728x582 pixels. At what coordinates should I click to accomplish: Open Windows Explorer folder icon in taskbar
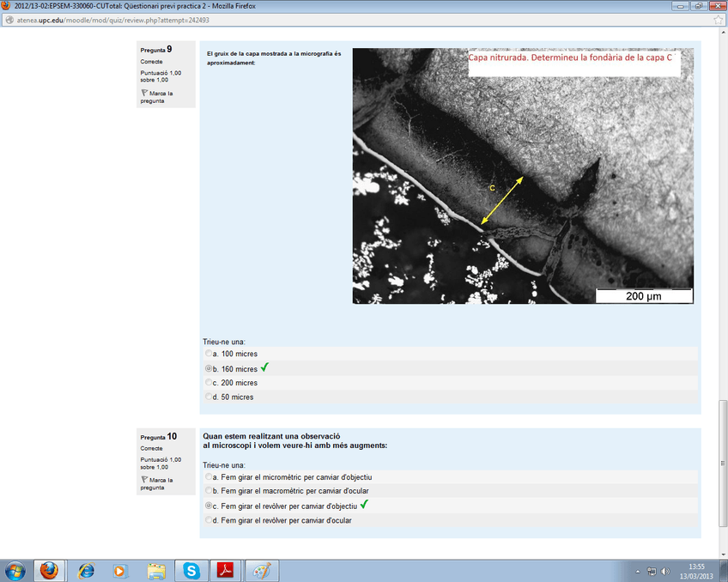click(x=155, y=570)
